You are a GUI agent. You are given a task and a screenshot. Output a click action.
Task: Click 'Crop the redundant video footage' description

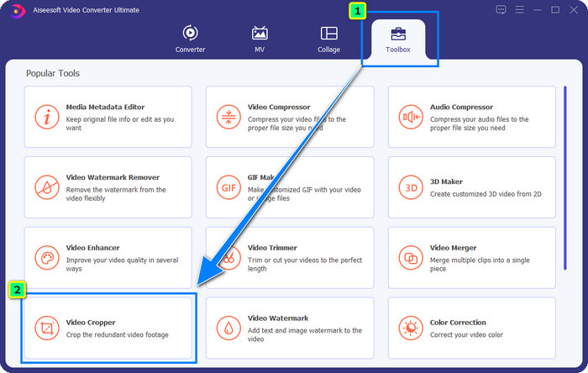point(118,334)
